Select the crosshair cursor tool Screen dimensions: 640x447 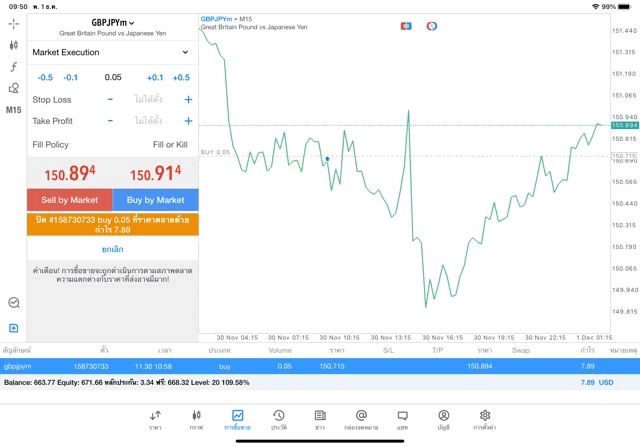pos(13,24)
